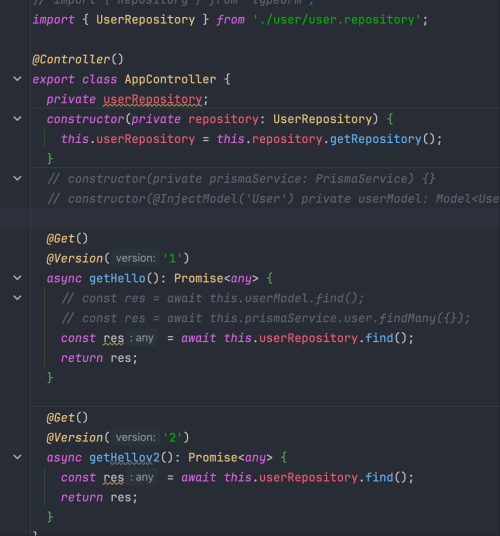500x536 pixels.
Task: Click the version: inlay hint for '2'
Action: 136,437
